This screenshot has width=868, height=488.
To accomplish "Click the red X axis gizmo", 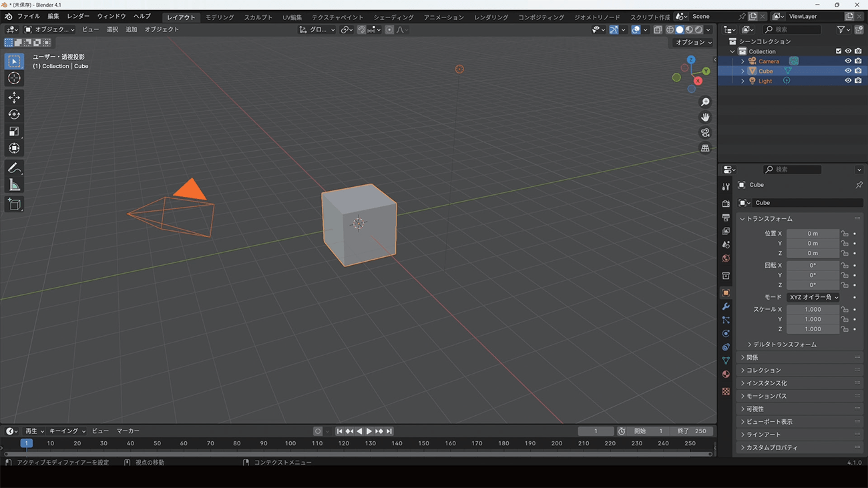I will (x=698, y=81).
